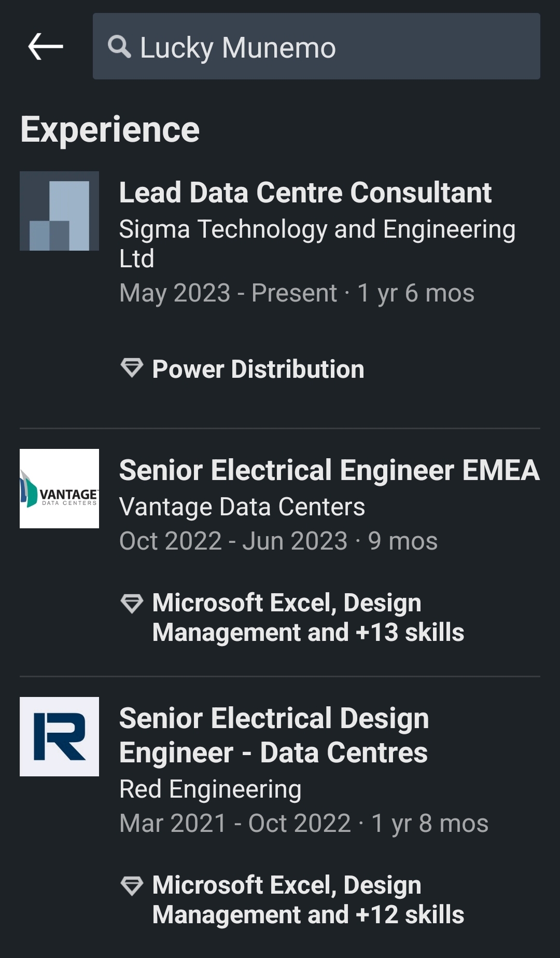Tap the search magnifier icon
Screen dimensions: 560x958
point(119,47)
